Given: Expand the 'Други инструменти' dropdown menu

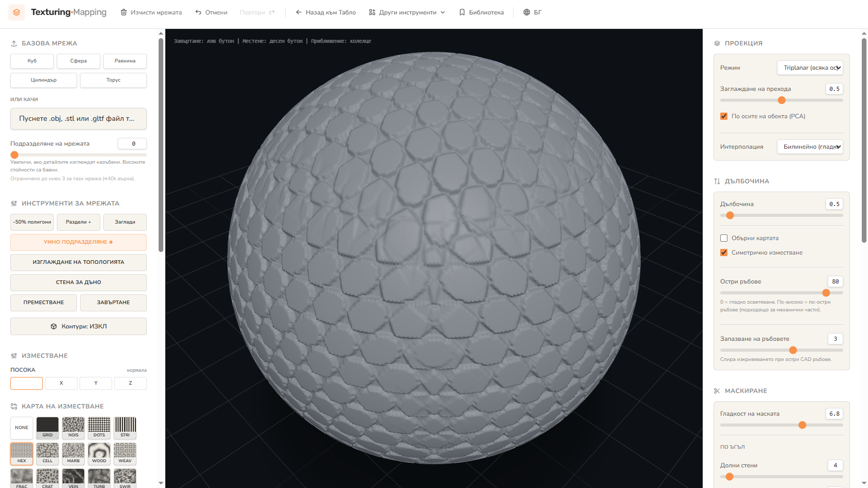Looking at the screenshot, I should coord(407,12).
